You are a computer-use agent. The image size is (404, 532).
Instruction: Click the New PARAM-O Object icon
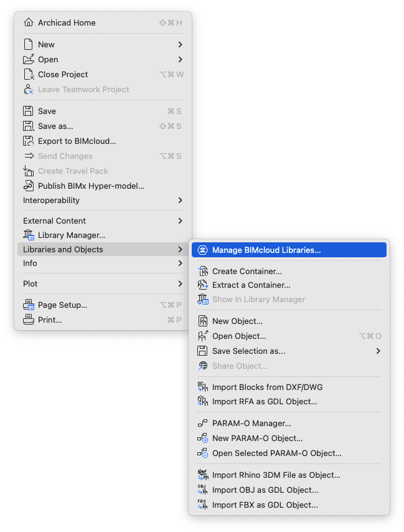(203, 438)
